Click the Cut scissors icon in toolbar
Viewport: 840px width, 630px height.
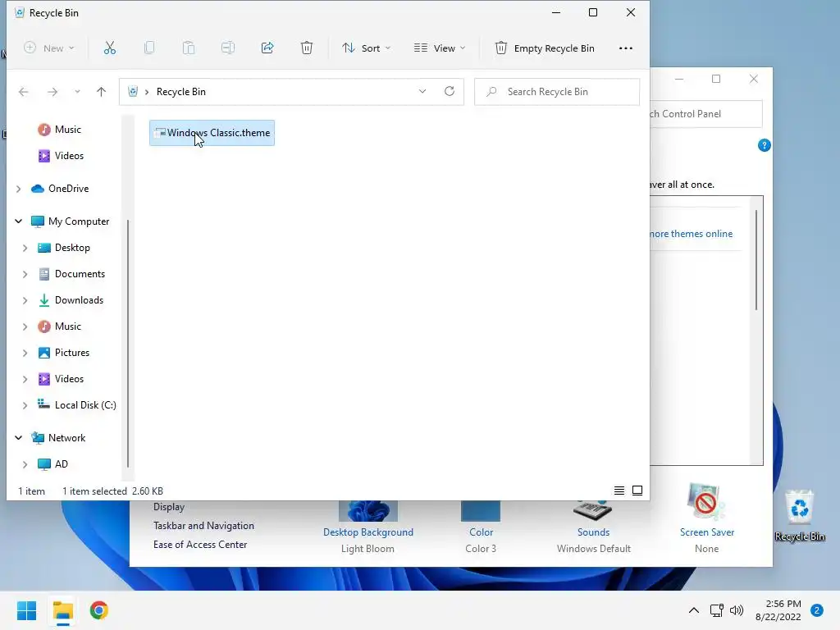(109, 48)
